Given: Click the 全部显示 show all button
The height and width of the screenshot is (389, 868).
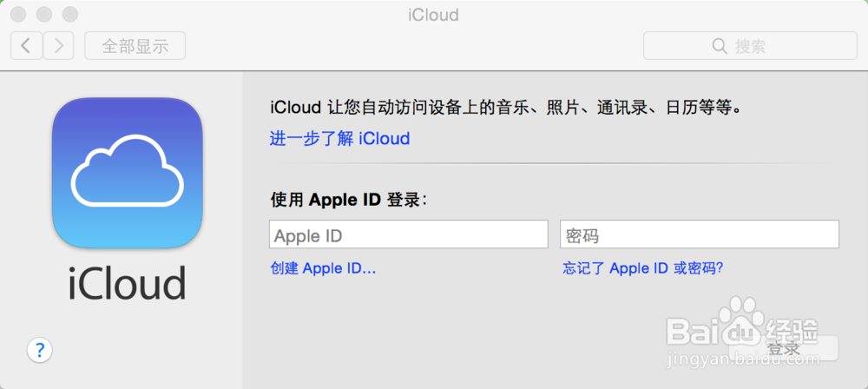Looking at the screenshot, I should [135, 46].
